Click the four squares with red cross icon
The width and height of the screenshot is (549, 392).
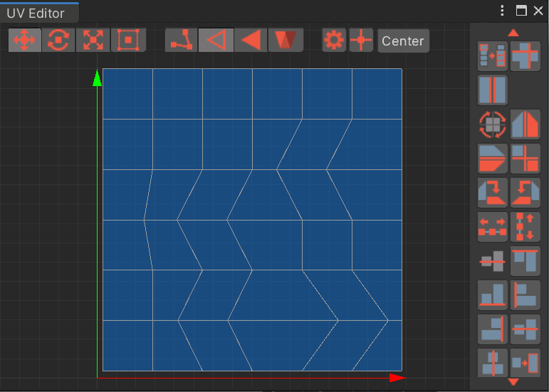tap(525, 159)
